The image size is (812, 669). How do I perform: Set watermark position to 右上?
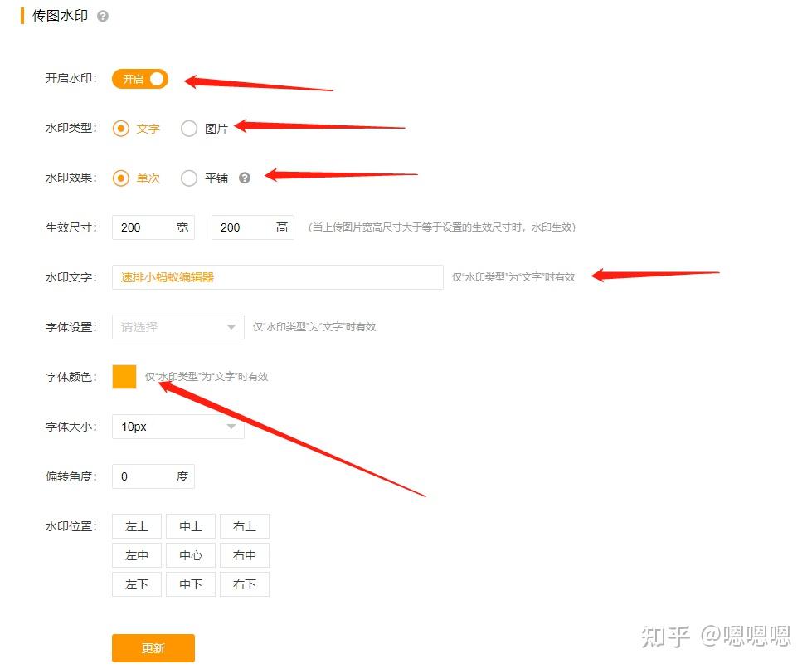[x=245, y=526]
